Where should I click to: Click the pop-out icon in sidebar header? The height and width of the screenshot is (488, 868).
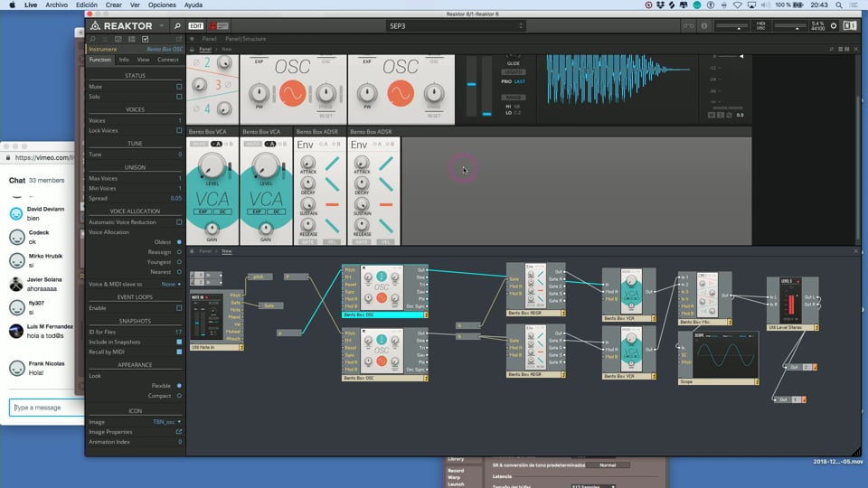pyautogui.click(x=179, y=39)
